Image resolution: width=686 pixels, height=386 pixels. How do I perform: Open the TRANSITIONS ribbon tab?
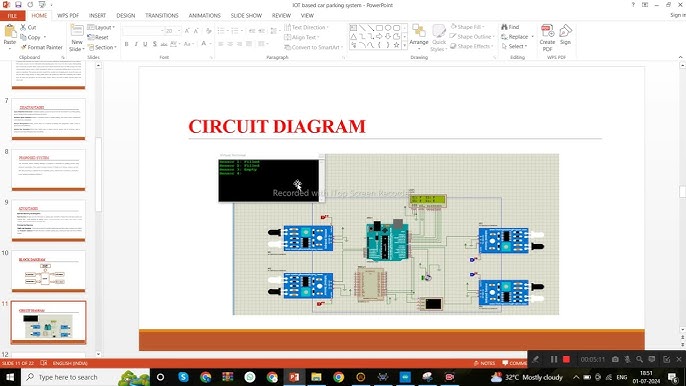click(x=161, y=15)
